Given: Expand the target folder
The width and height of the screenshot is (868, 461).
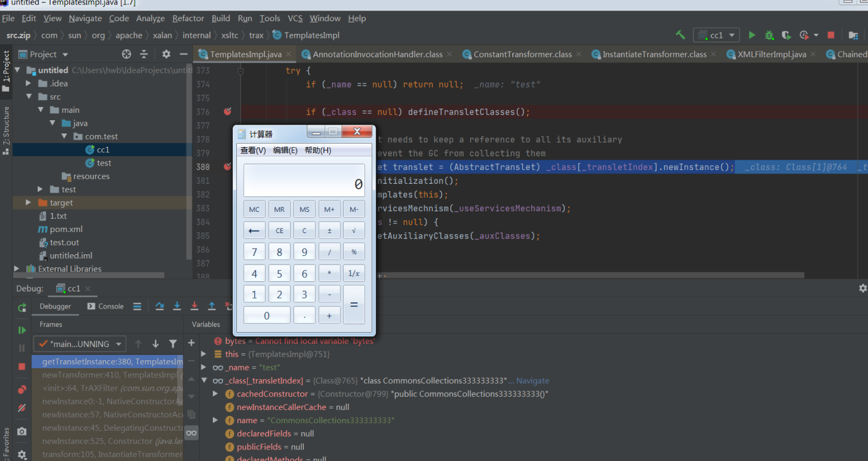Looking at the screenshot, I should (x=29, y=202).
